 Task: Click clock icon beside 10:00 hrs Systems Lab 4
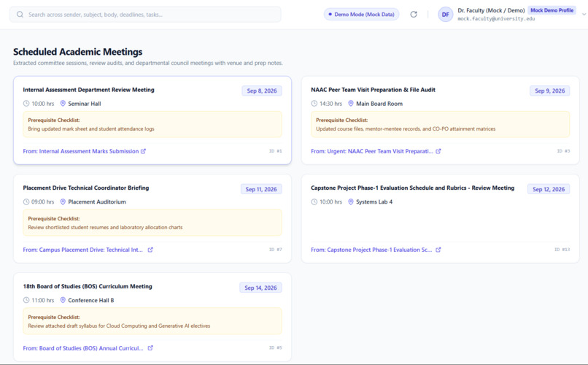click(314, 201)
